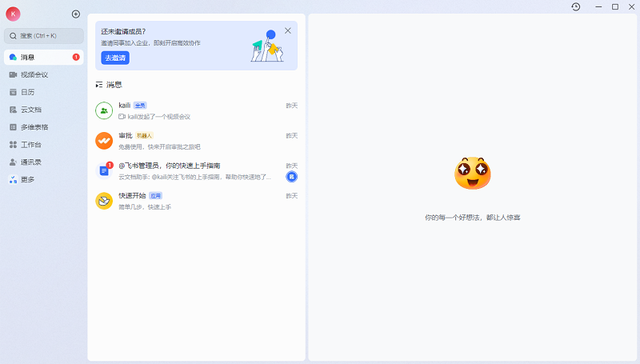
Task: Open the 审批 bot conversation
Action: tap(196, 141)
